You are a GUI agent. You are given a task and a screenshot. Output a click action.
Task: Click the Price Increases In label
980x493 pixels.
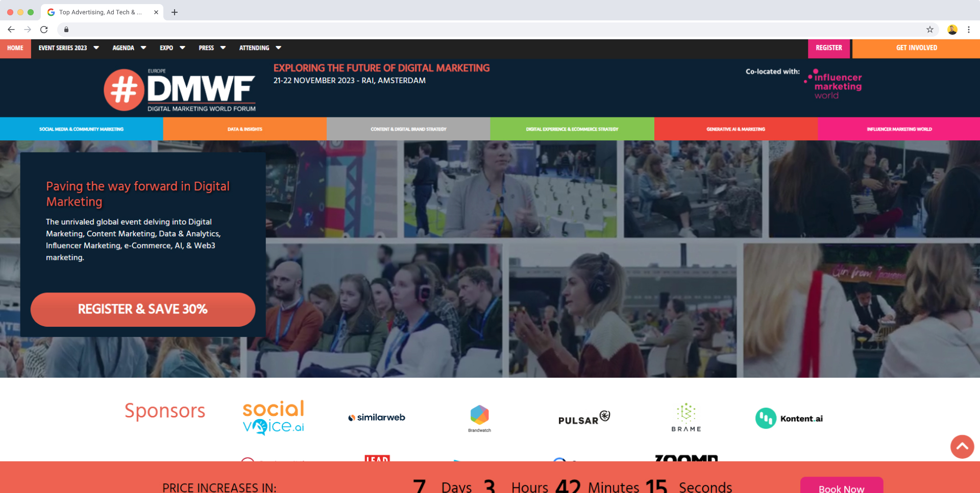[x=219, y=487]
